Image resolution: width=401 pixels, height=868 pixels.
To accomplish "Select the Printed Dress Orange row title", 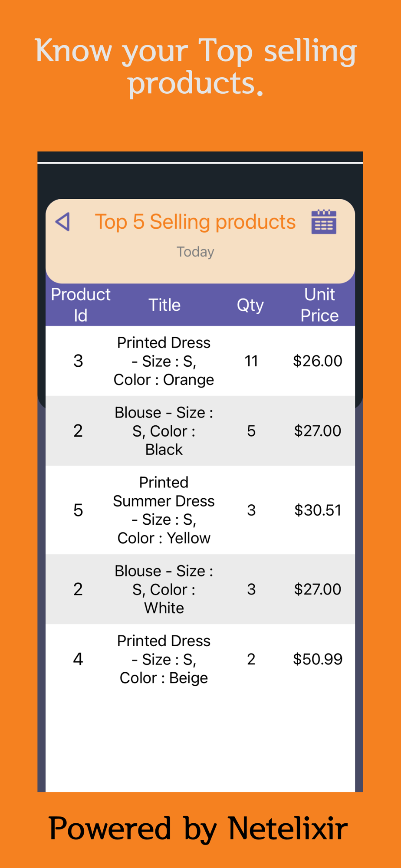I will [164, 361].
